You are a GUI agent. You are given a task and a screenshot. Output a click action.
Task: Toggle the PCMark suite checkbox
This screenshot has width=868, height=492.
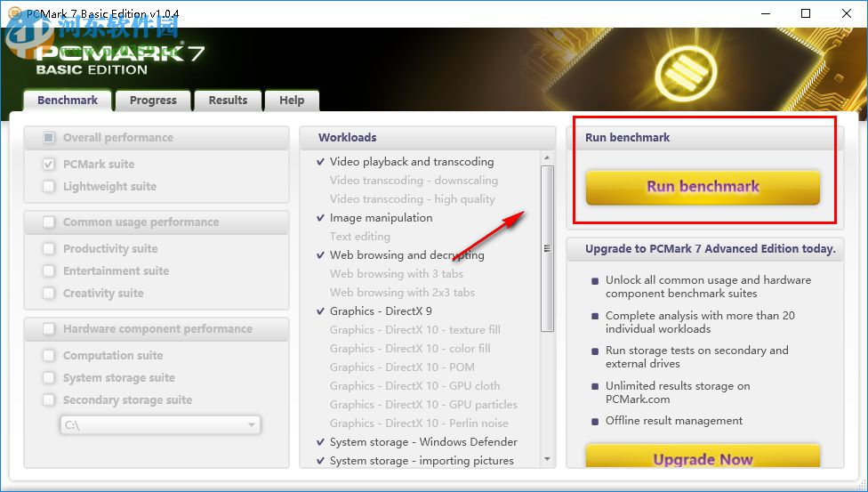click(x=49, y=164)
